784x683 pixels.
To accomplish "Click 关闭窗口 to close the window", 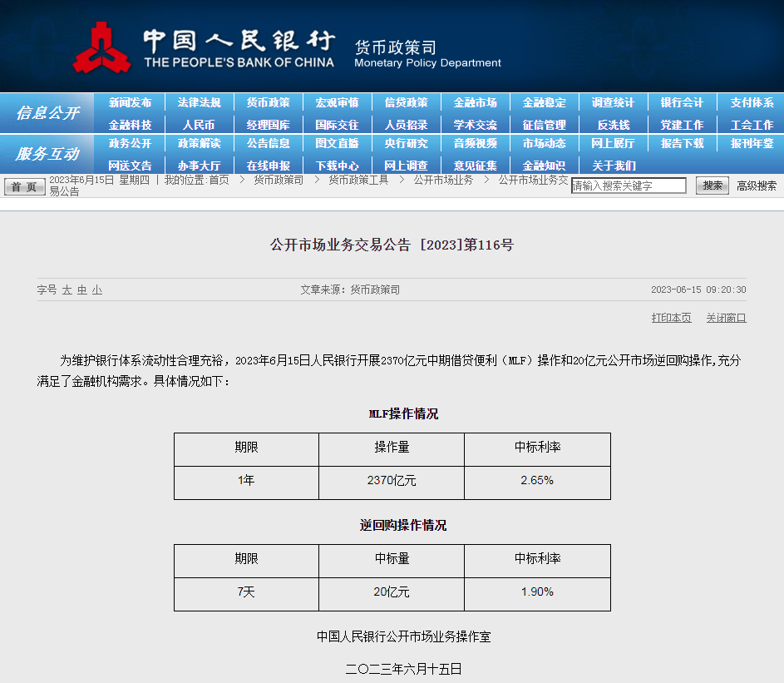I will pyautogui.click(x=725, y=317).
